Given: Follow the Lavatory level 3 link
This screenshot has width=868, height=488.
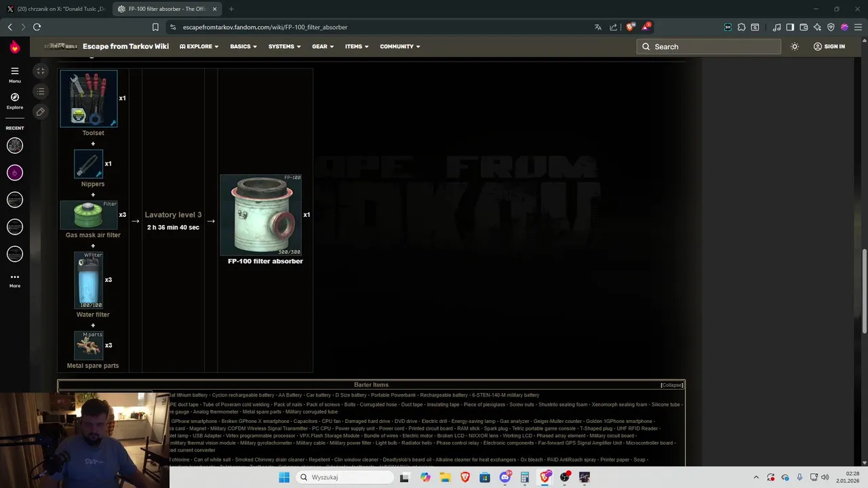Looking at the screenshot, I should coord(173,215).
